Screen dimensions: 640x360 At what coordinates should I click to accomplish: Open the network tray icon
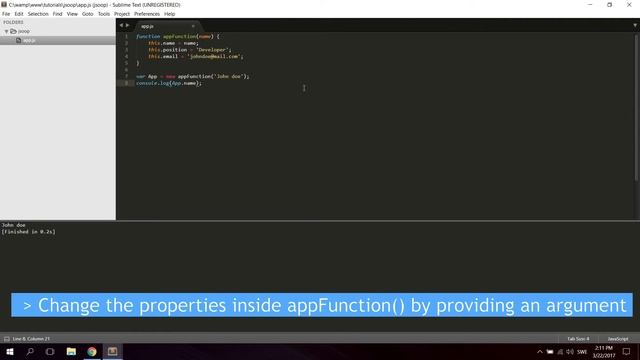click(560, 352)
